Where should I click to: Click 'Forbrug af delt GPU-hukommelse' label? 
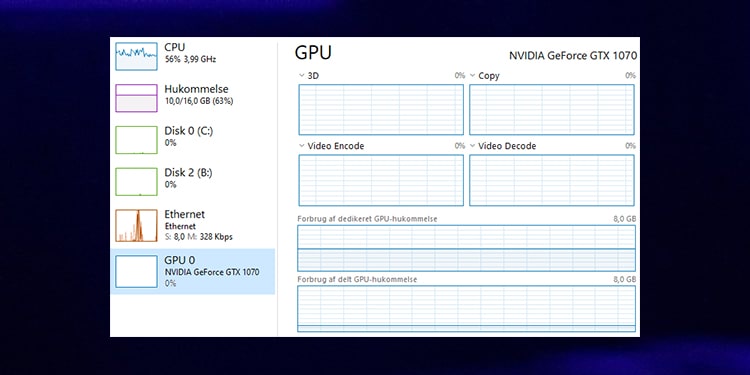pyautogui.click(x=357, y=279)
